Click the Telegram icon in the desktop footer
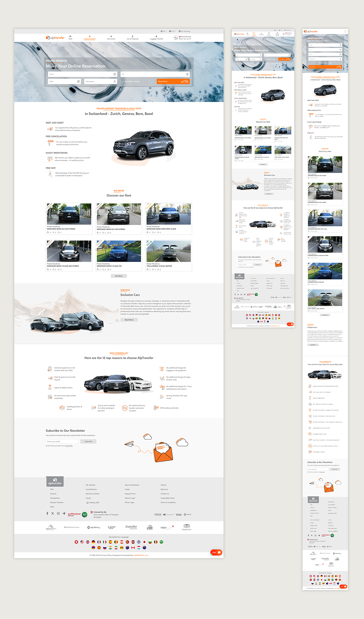The image size is (364, 619). [x=64, y=513]
